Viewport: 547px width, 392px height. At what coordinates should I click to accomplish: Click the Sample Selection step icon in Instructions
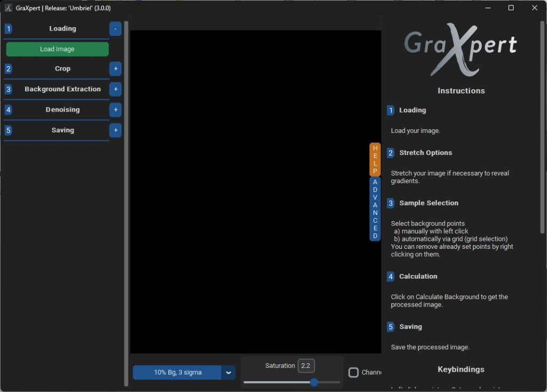point(390,203)
